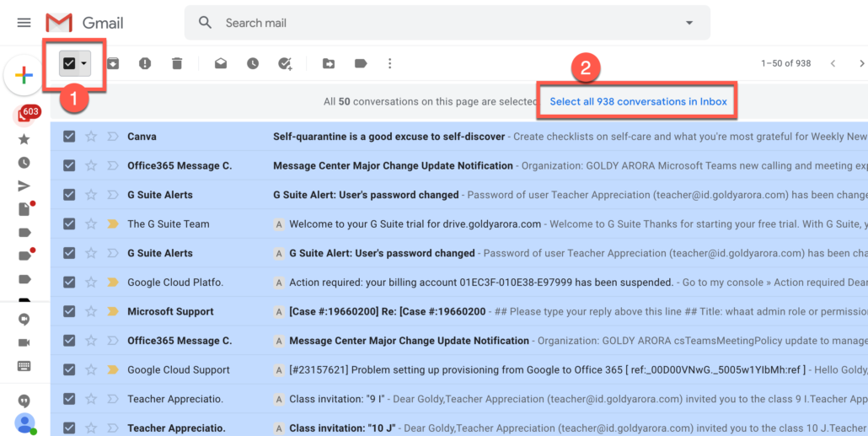Snooze the selected conversations
Viewport: 868px width, 436px height.
[253, 64]
